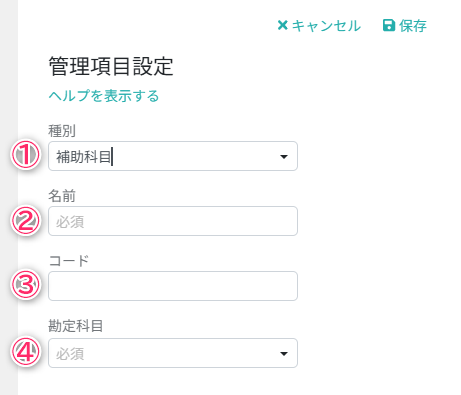Click the X cancel icon
The image size is (461, 395).
[282, 25]
